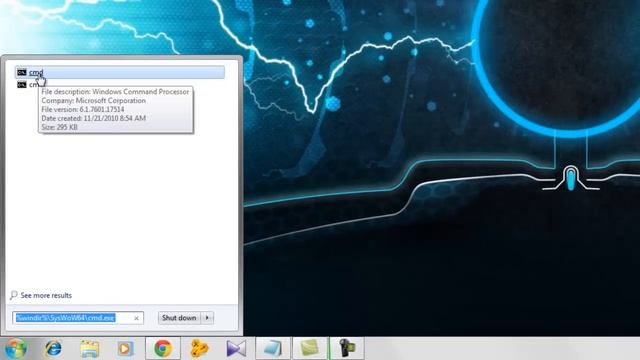Switch to the camcorder recorder taskbar app
This screenshot has height=360, width=640.
coord(347,349)
